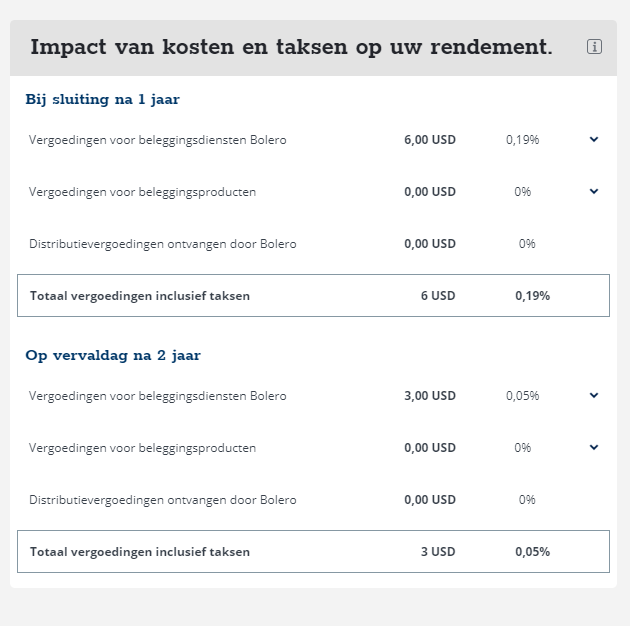Click 'Distributievergoedingen ontvangen door Bolero' in year one
Image resolution: width=630 pixels, height=626 pixels.
pos(163,243)
